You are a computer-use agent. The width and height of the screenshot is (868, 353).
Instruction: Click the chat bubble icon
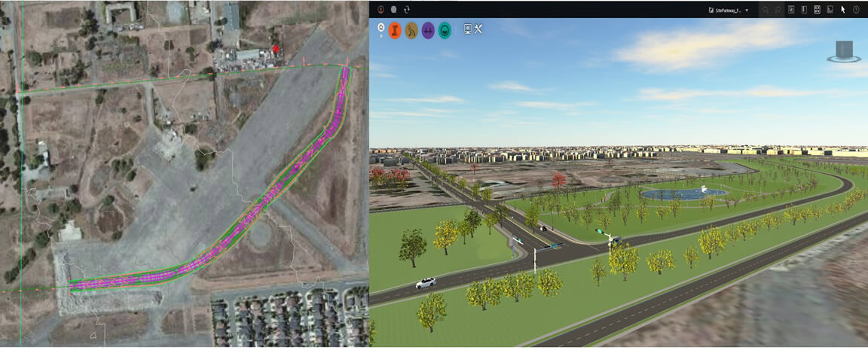click(x=393, y=10)
